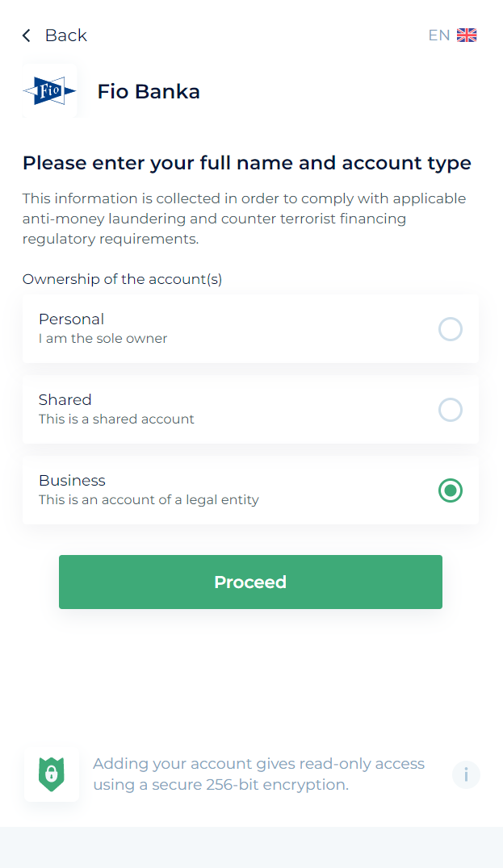Pick the "This is a shared account" card
503x868 pixels.
point(116,419)
